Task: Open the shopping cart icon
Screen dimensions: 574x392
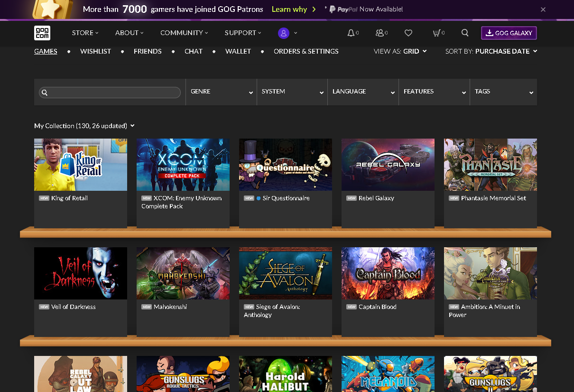Action: coord(436,33)
